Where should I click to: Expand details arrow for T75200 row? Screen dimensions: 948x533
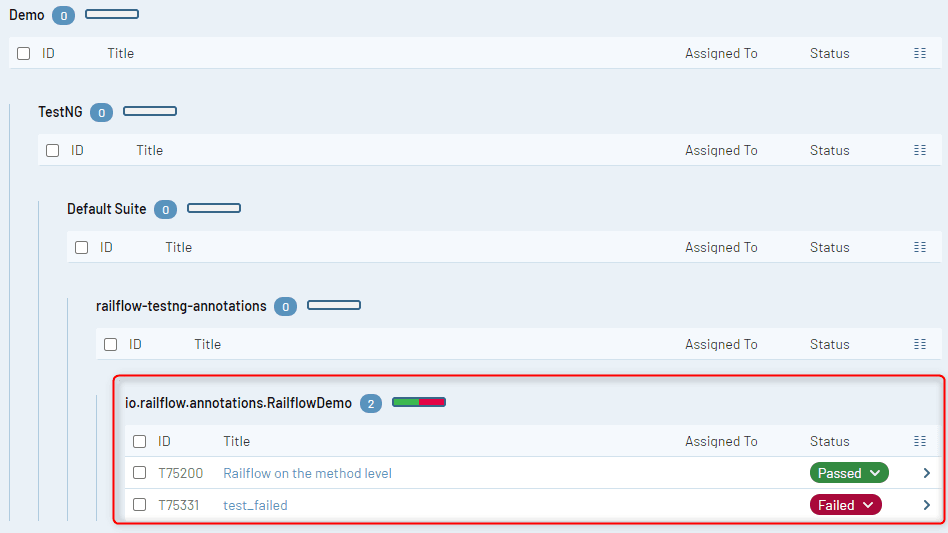(x=926, y=473)
